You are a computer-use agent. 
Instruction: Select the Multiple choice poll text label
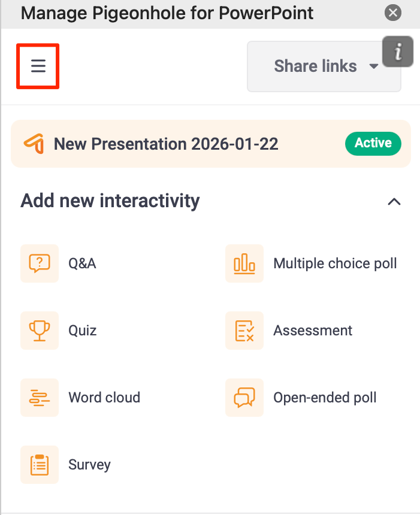click(x=335, y=263)
